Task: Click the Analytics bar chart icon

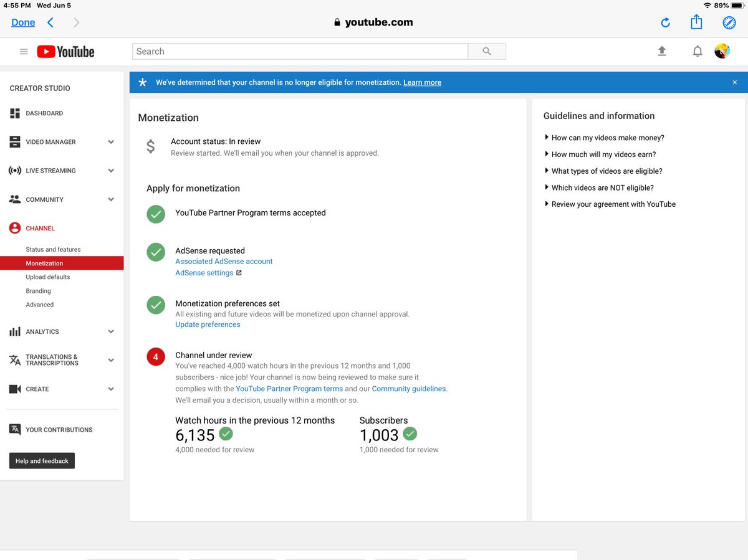Action: pyautogui.click(x=15, y=331)
